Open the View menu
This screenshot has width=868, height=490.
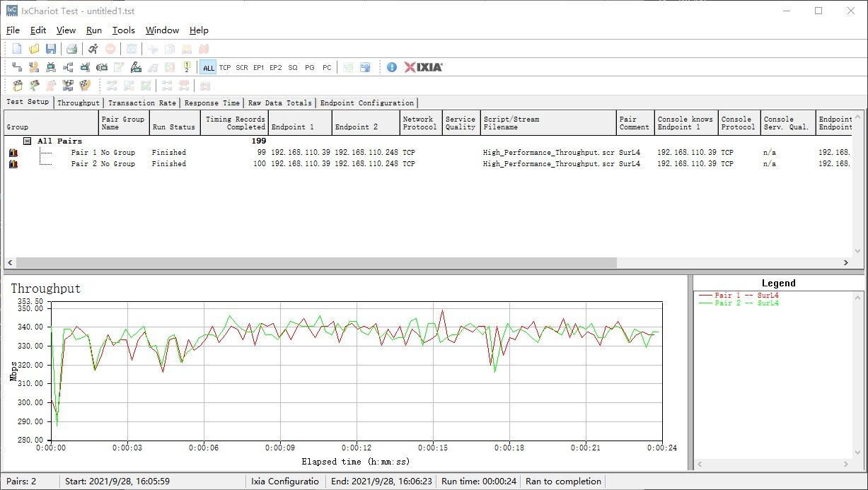tap(66, 30)
